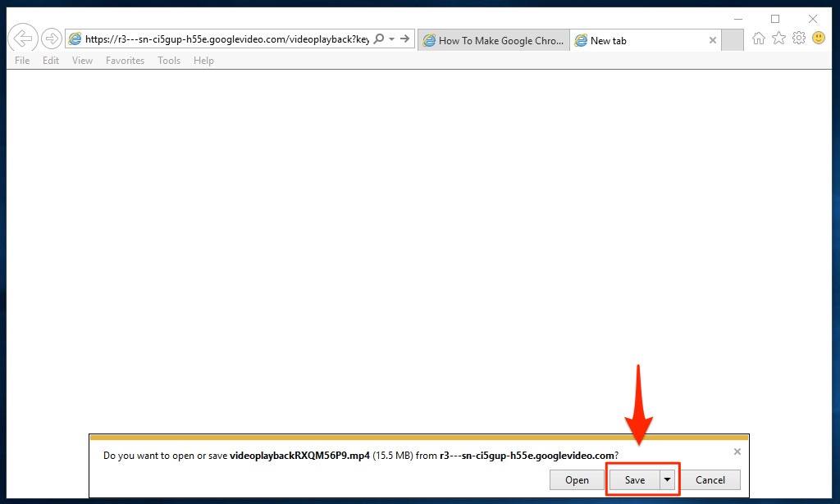Click the search magnifier in address bar
Viewport: 840px width, 504px height.
378,39
